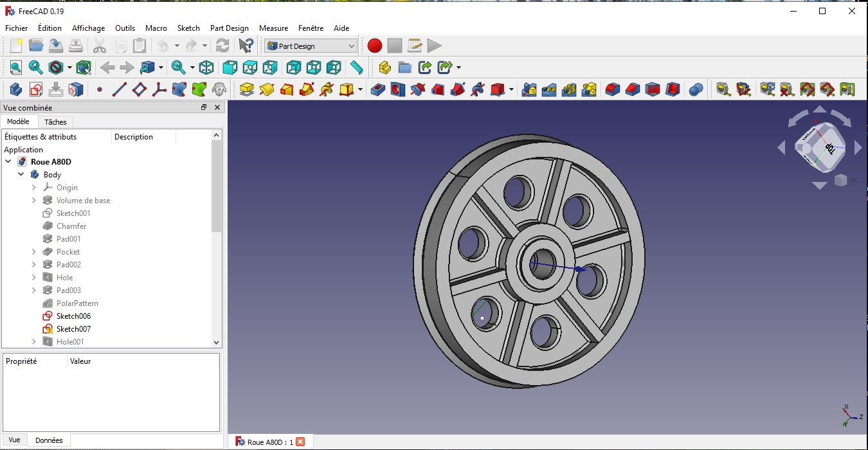
Task: Open the measure distance ruler tool
Action: 357,67
